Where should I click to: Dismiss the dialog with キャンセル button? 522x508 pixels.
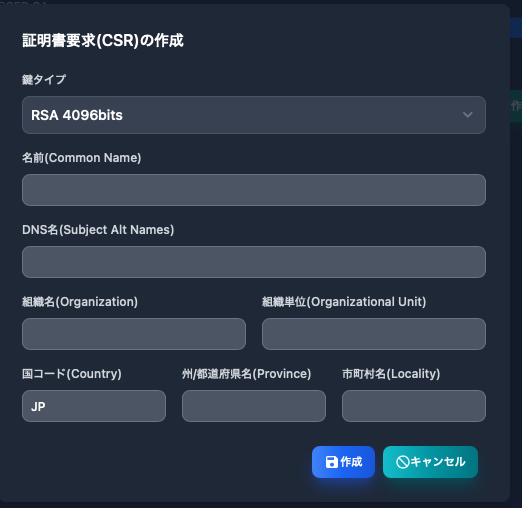click(430, 462)
